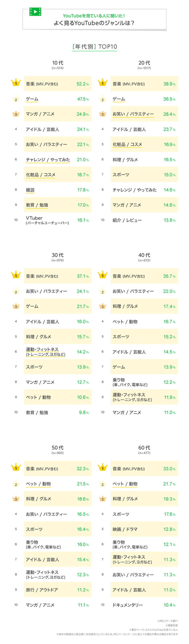The width and height of the screenshot is (189, 644).
Task: Open underlined ゲーム entry in 10代 list
Action: click(x=32, y=99)
